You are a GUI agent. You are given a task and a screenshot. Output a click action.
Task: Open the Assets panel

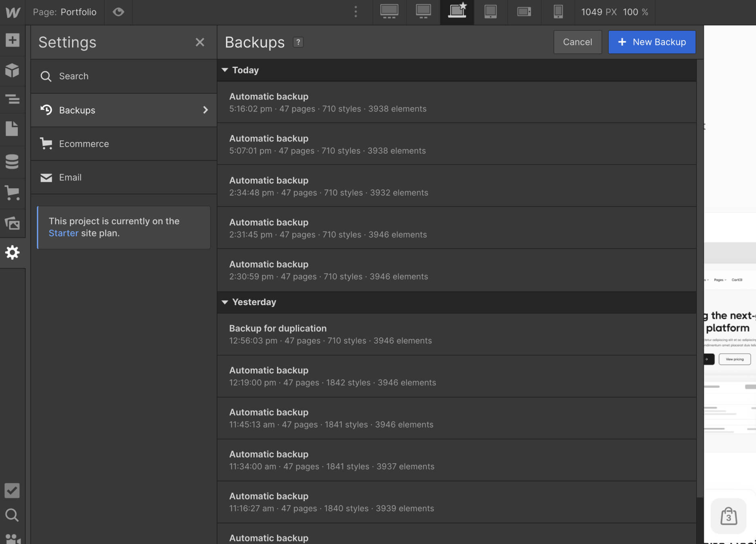coord(13,224)
